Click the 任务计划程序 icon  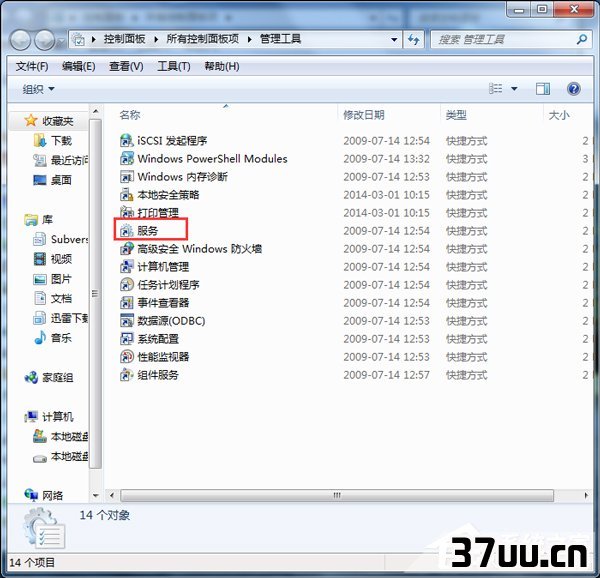coord(127,285)
